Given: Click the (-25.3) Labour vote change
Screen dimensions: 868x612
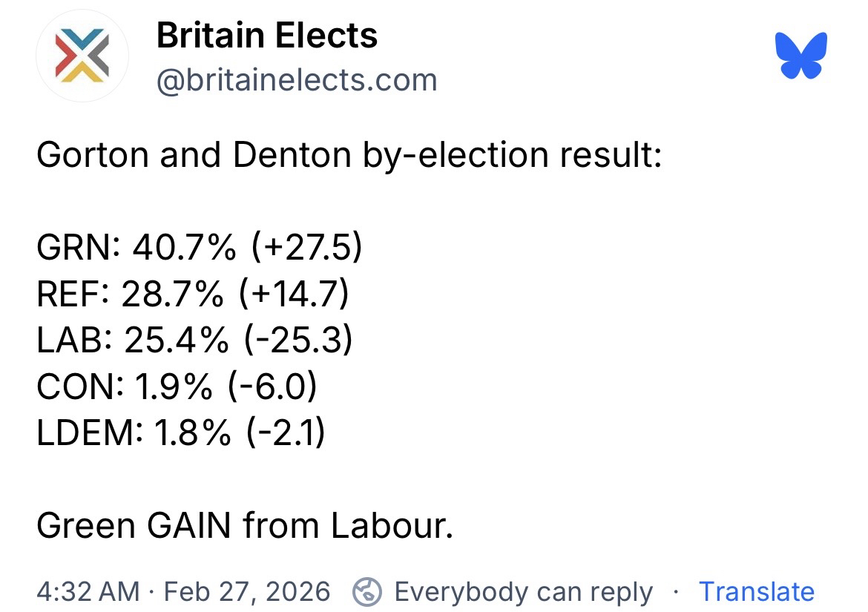Looking at the screenshot, I should tap(297, 340).
